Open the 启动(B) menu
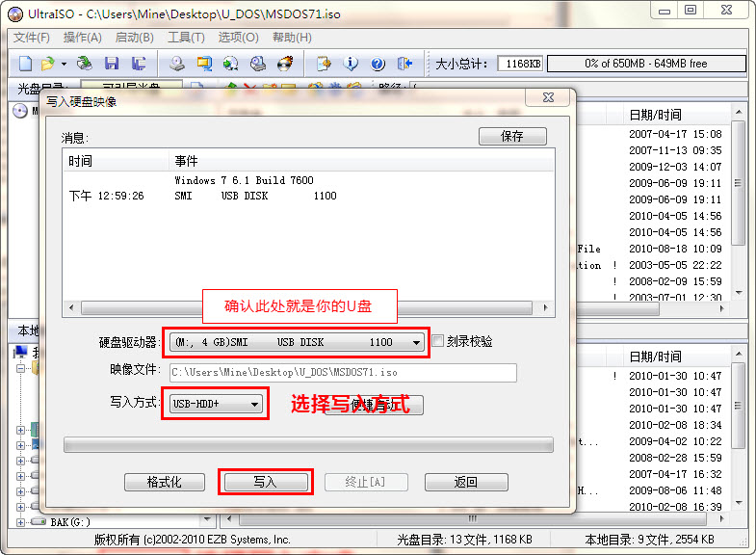 (135, 38)
